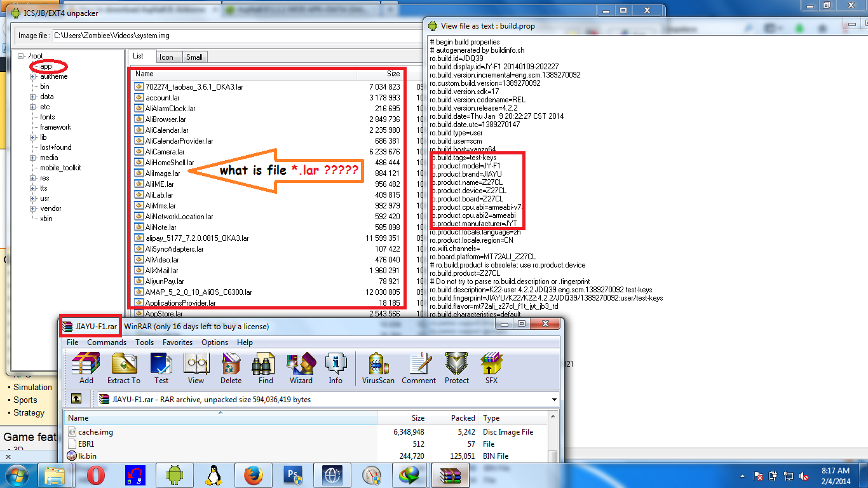Screen dimensions: 868x488
Task: Expand the alitheme folder node
Action: [x=32, y=76]
